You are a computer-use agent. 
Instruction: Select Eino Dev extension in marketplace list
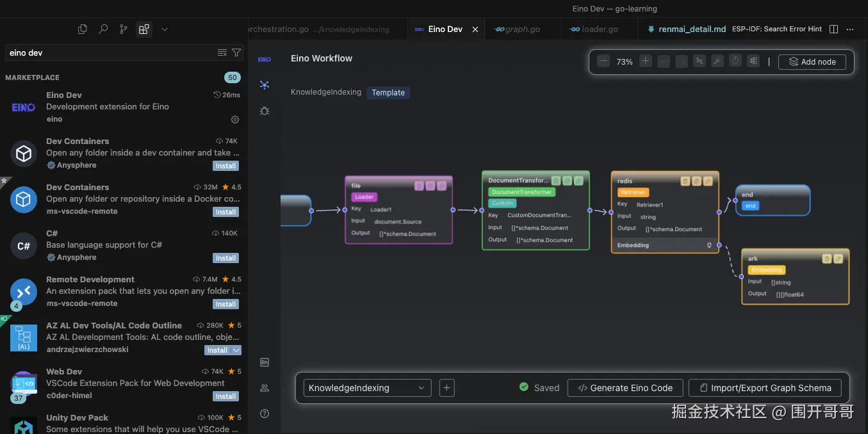[x=124, y=107]
